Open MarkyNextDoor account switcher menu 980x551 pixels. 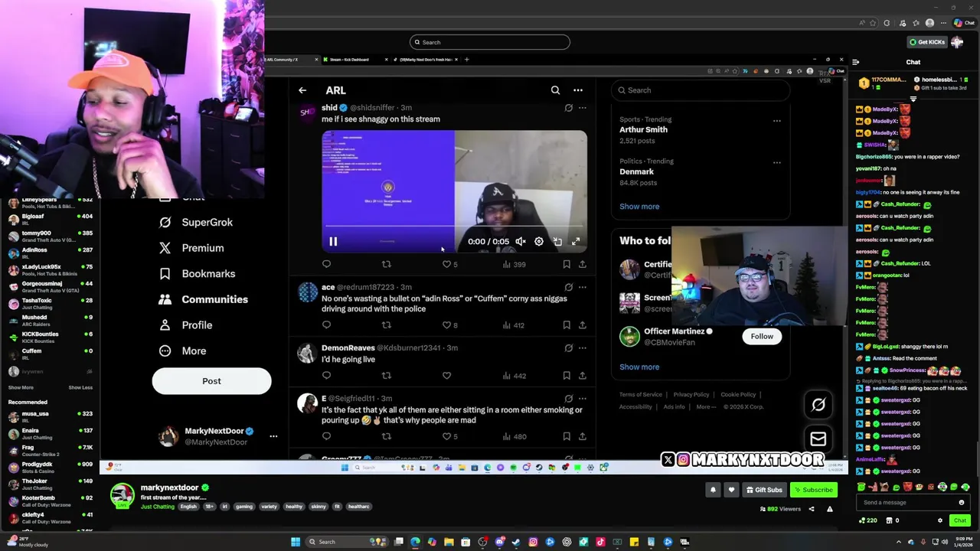pyautogui.click(x=273, y=436)
